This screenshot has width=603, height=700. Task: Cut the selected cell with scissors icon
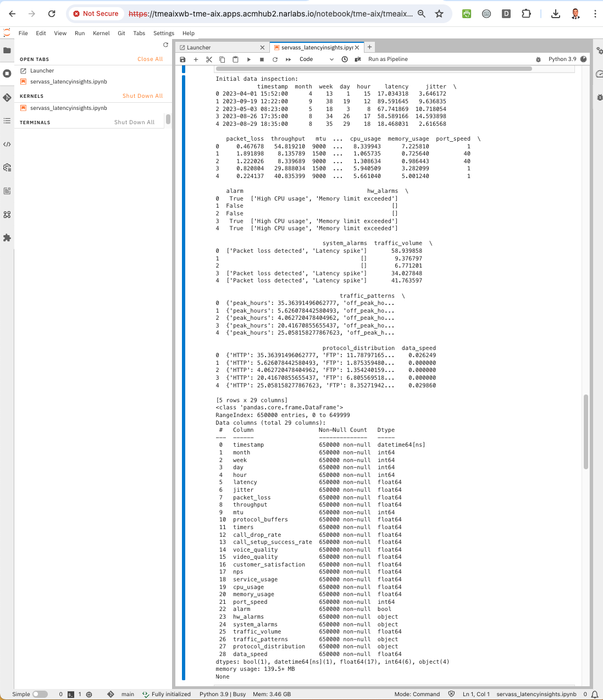point(209,59)
